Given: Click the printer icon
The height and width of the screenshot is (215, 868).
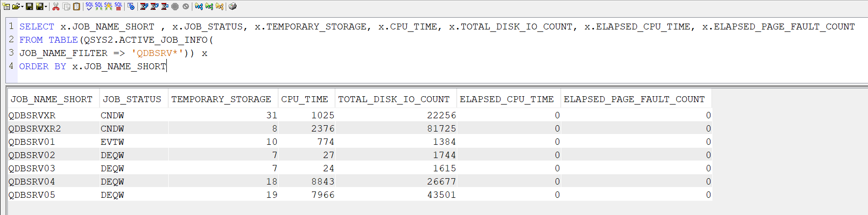Looking at the screenshot, I should [233, 6].
